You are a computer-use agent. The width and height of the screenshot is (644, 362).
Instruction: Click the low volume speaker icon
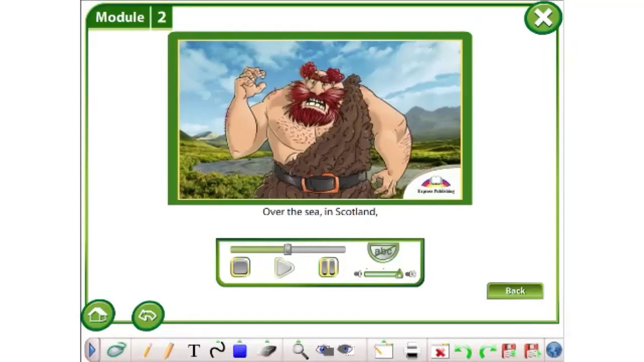click(358, 274)
